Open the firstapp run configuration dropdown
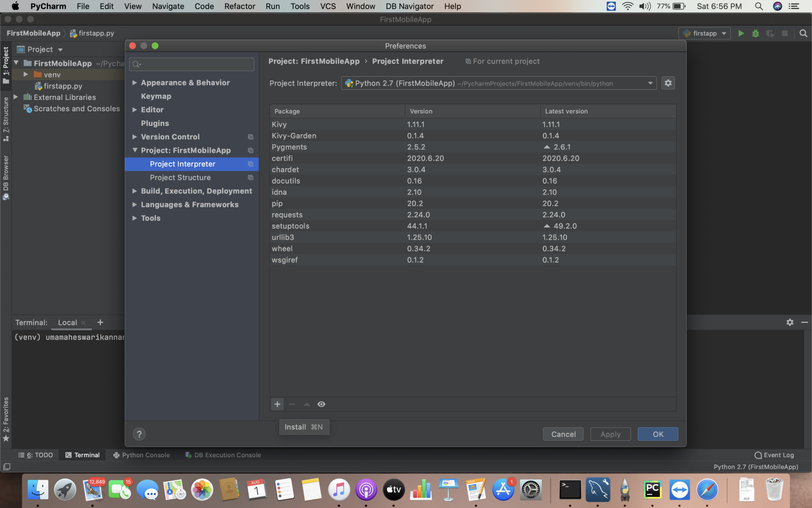The height and width of the screenshot is (508, 812). (705, 33)
